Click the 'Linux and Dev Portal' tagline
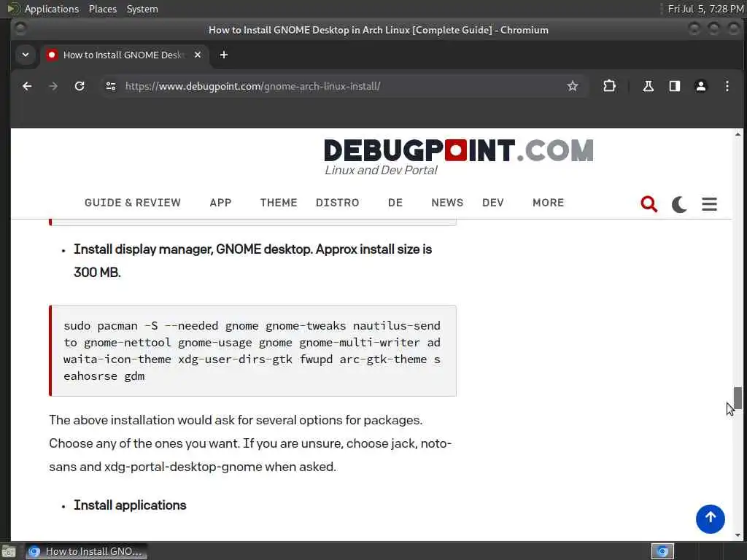This screenshot has width=747, height=560. pyautogui.click(x=381, y=170)
